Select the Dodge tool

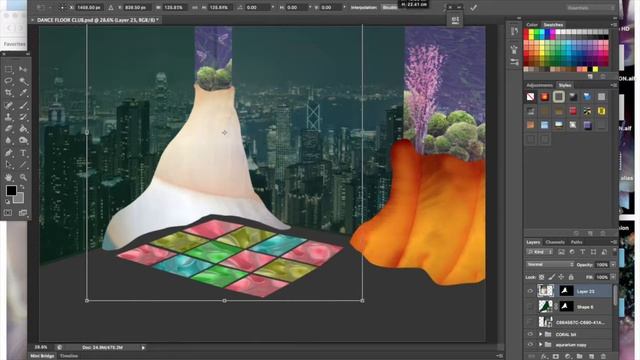pyautogui.click(x=23, y=141)
